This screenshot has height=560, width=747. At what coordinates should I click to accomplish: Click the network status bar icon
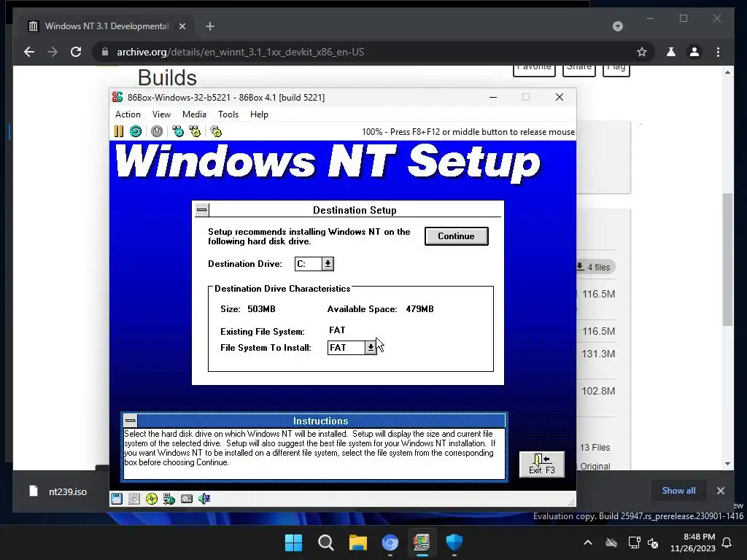(x=169, y=499)
